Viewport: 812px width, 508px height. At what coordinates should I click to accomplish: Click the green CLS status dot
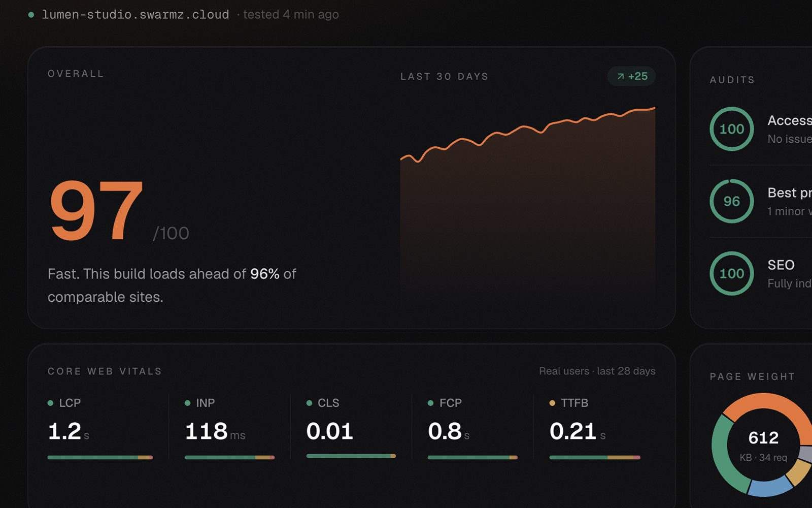pyautogui.click(x=309, y=403)
